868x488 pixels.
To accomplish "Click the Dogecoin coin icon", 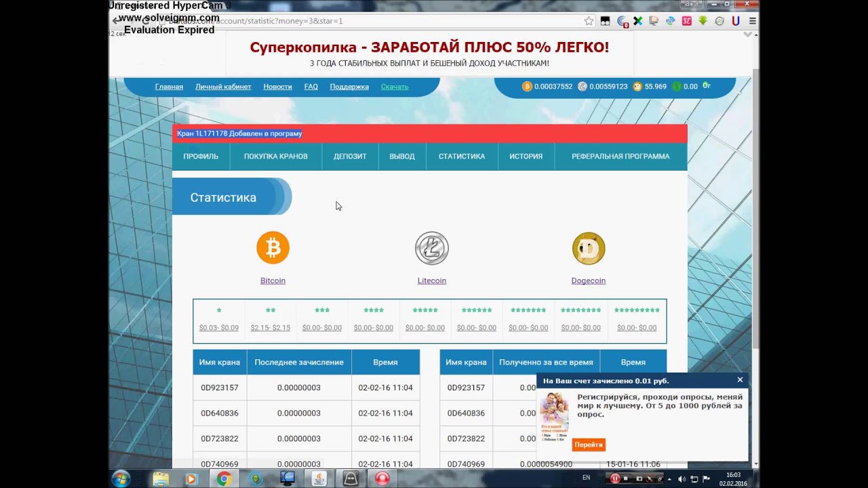I will [x=589, y=248].
